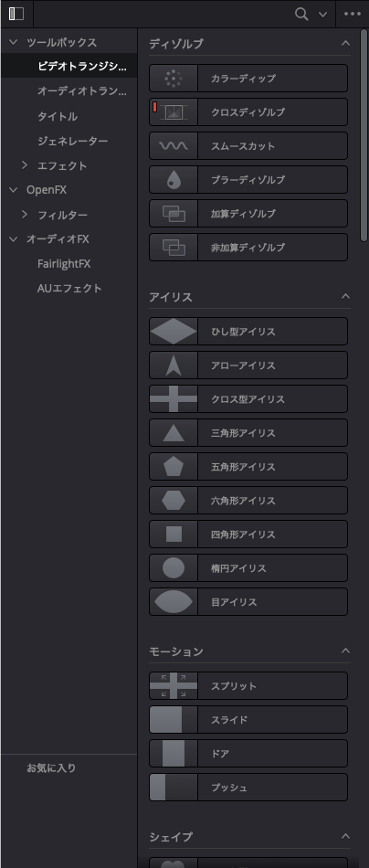This screenshot has width=369, height=868.
Task: Open the search filter dropdown arrow
Action: click(x=323, y=15)
